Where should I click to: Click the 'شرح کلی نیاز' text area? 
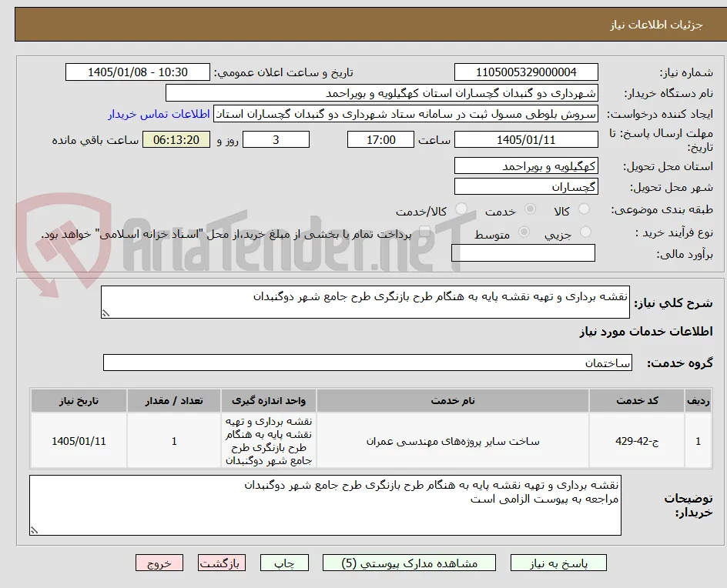pyautogui.click(x=365, y=302)
